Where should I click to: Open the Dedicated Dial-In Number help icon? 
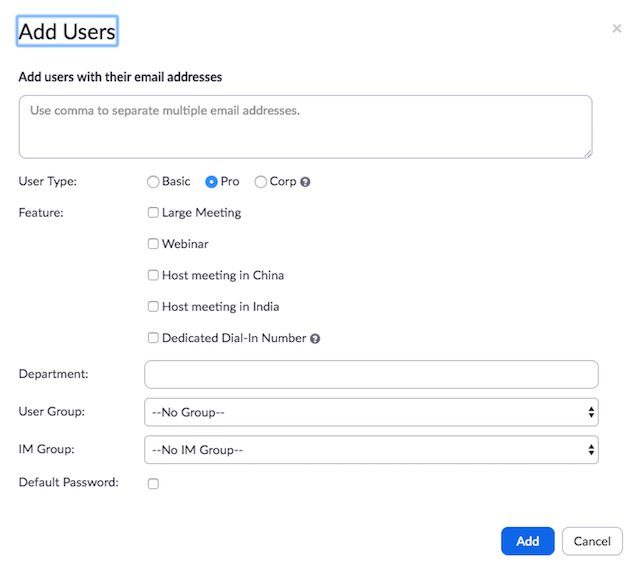tap(315, 339)
